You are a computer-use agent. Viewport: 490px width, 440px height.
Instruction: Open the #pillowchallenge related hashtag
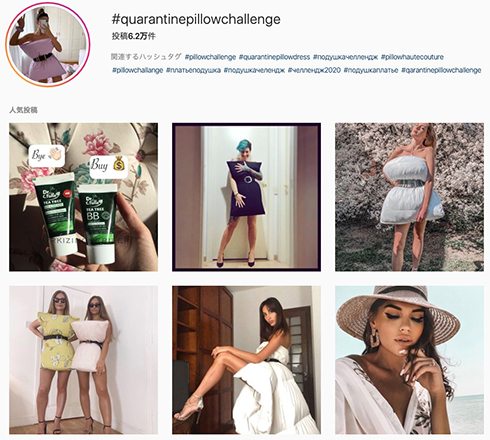(x=210, y=57)
